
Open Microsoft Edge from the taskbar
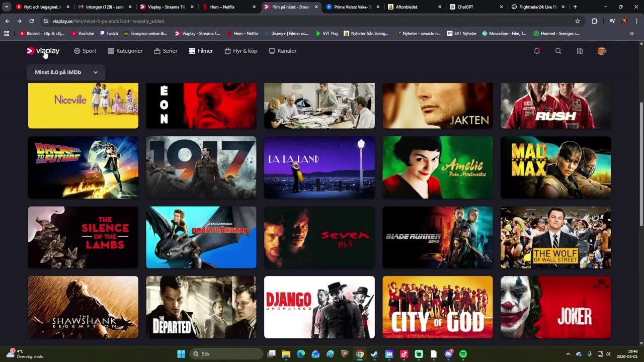[301, 354]
